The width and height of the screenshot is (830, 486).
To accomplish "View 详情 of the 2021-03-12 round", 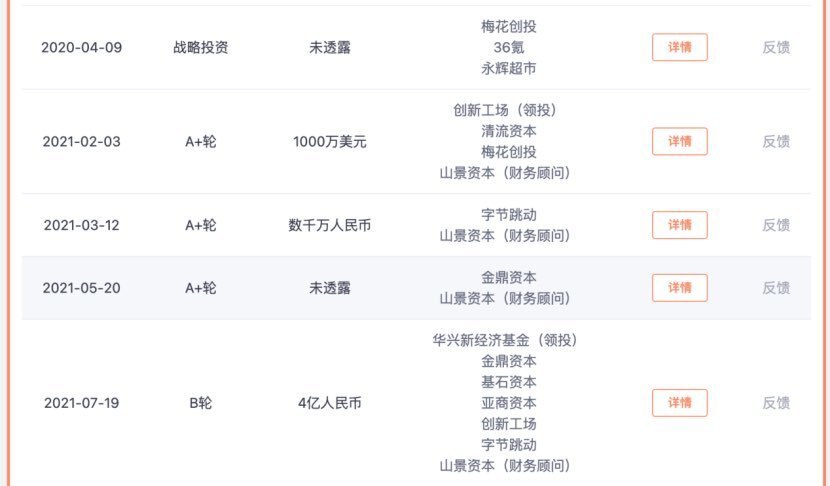I will [x=679, y=225].
